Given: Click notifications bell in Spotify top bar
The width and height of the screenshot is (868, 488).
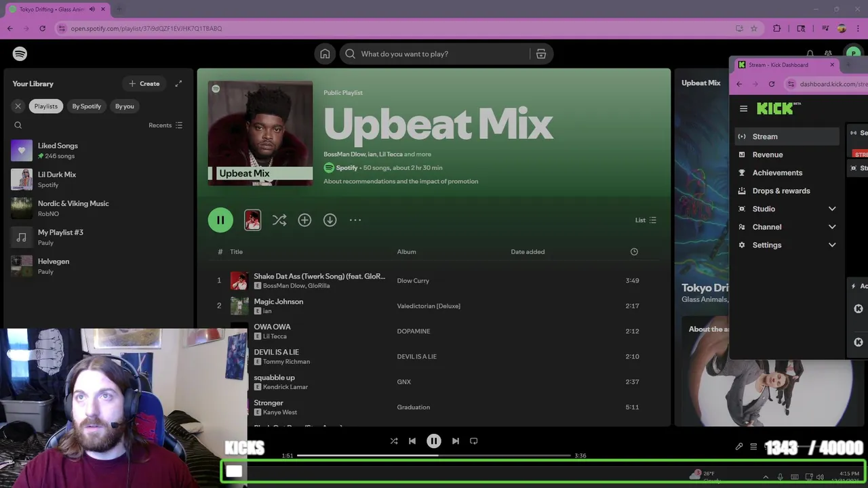Looking at the screenshot, I should tap(810, 54).
